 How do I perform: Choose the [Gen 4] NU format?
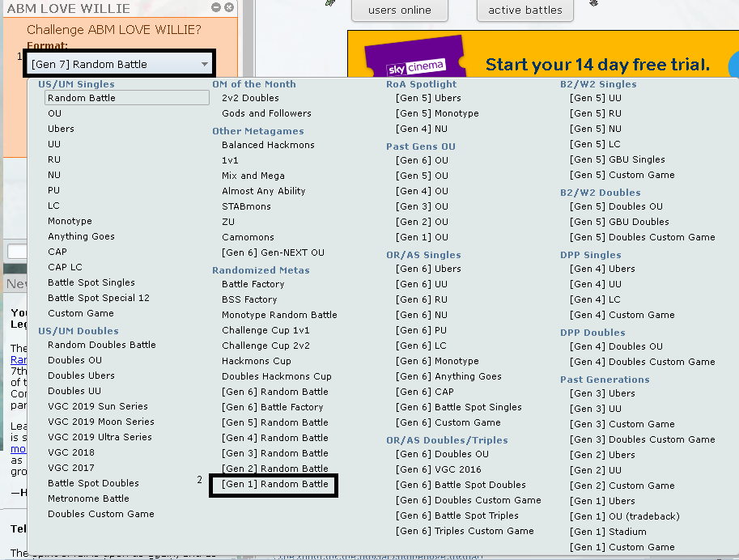[422, 129]
